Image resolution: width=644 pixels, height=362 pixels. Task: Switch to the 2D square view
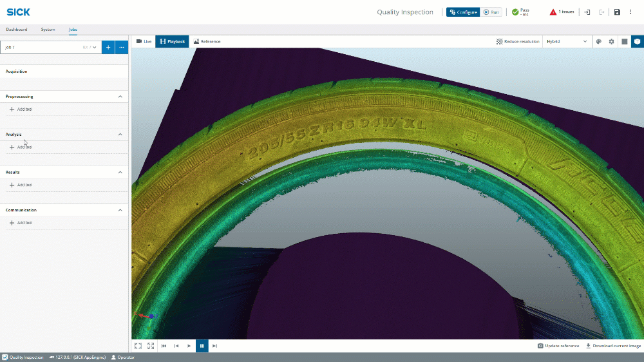click(624, 41)
